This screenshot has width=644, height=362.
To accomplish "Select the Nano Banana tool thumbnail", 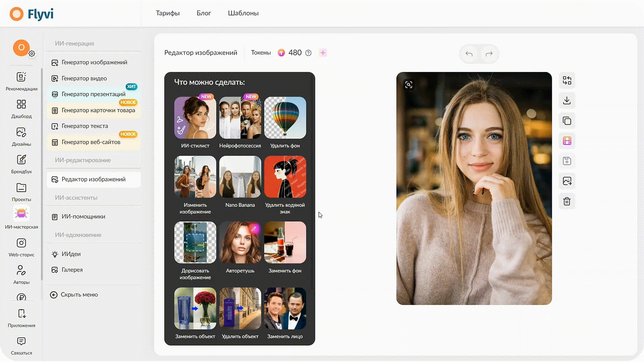I will pyautogui.click(x=240, y=177).
